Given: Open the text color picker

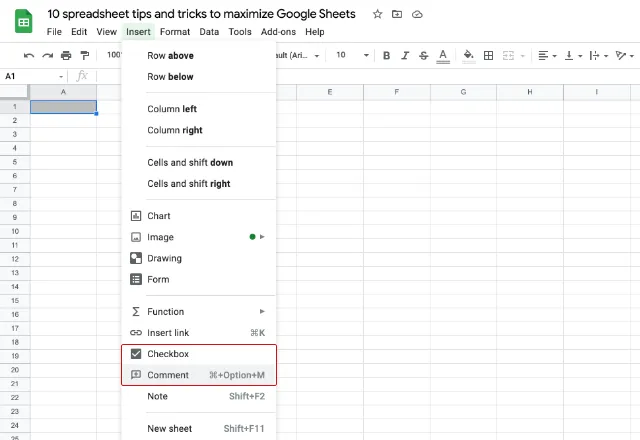Looking at the screenshot, I should [443, 56].
